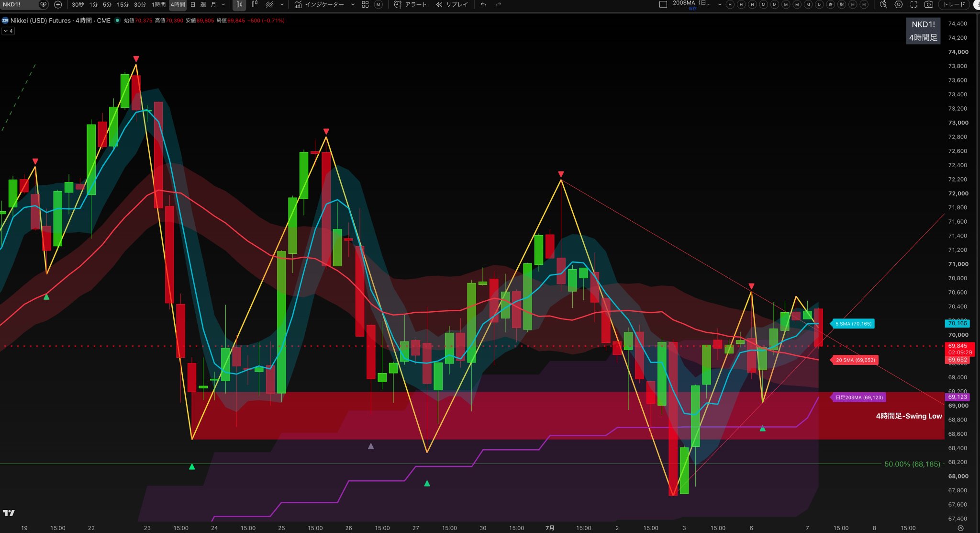
Task: Open the インジケーター indicators menu
Action: [319, 4]
